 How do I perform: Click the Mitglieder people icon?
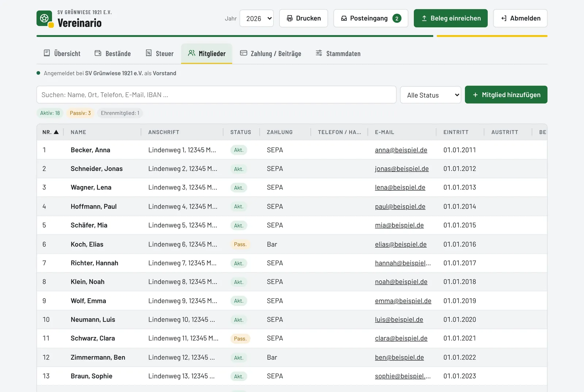(192, 53)
